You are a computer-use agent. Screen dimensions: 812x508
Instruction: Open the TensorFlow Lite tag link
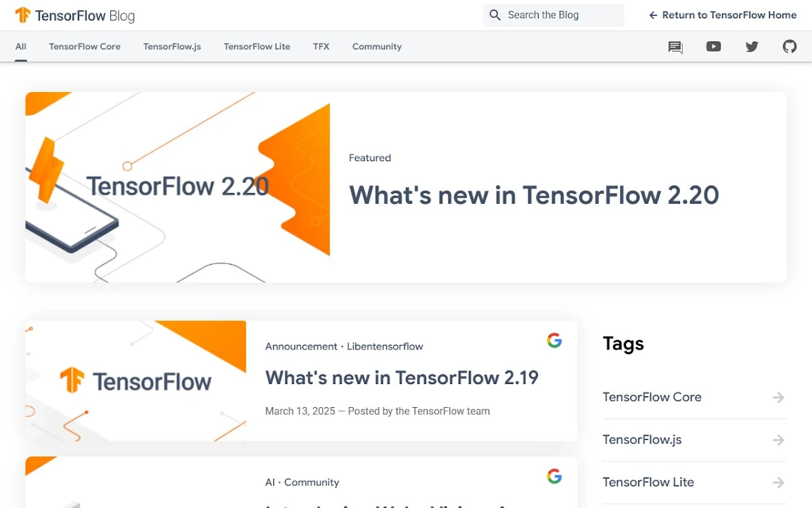coord(648,482)
